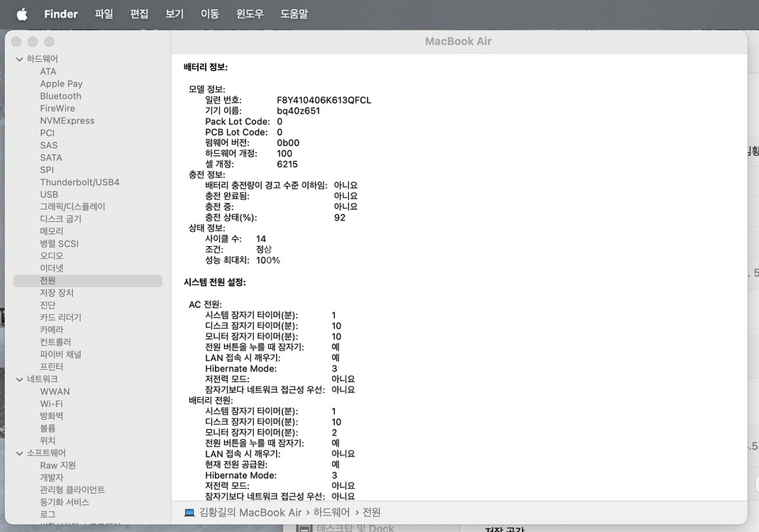The width and height of the screenshot is (759, 532).
Task: Select 로그 in the sidebar
Action: click(x=48, y=514)
